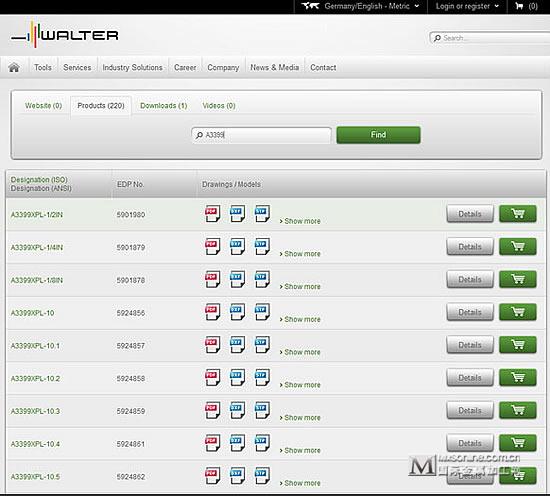Open the shopping cart in top bar

[526, 6]
